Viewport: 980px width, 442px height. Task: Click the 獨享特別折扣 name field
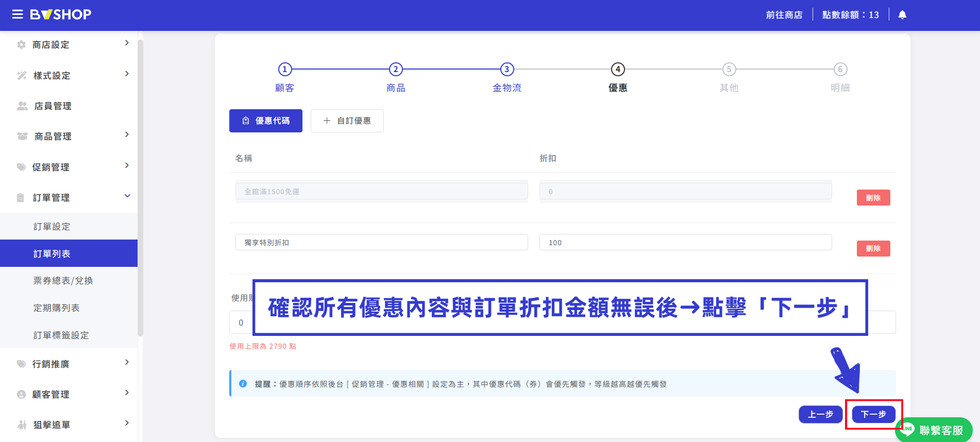coord(382,242)
